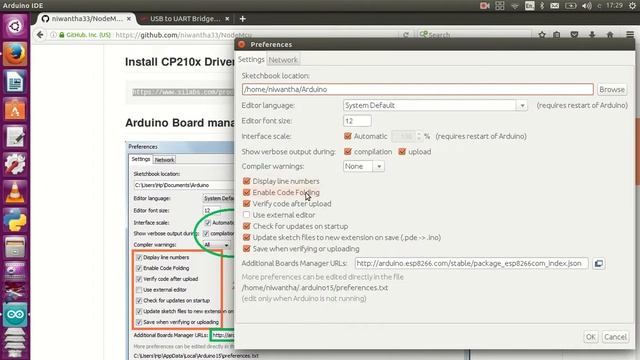Click the Editor font size field

[357, 121]
